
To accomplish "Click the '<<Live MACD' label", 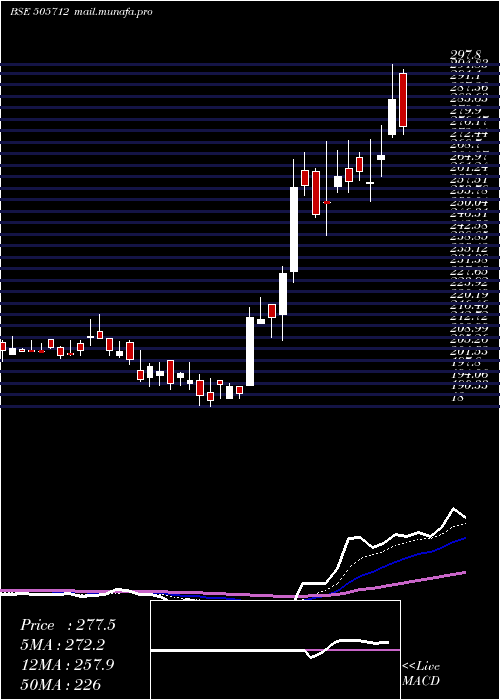I will (x=421, y=674).
